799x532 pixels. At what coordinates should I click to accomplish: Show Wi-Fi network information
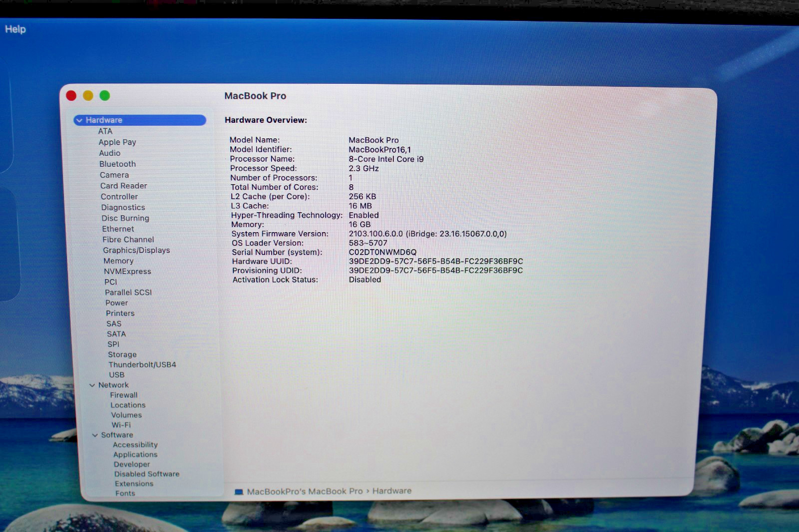(121, 425)
